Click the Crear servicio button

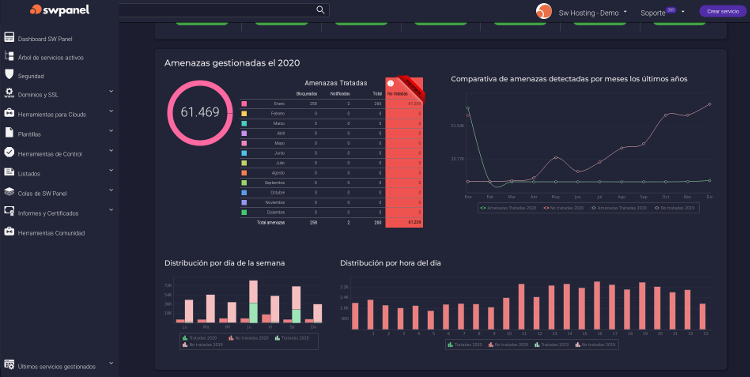coord(723,11)
